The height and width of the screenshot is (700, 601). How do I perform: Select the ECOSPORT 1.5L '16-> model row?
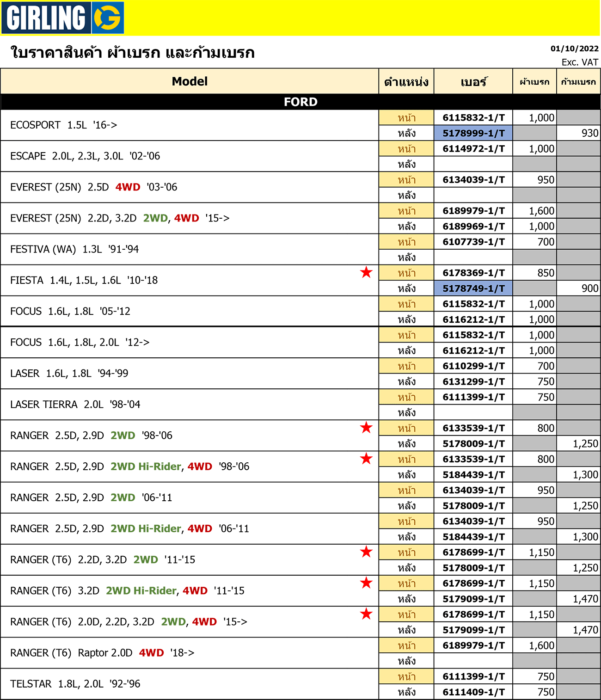tap(190, 125)
